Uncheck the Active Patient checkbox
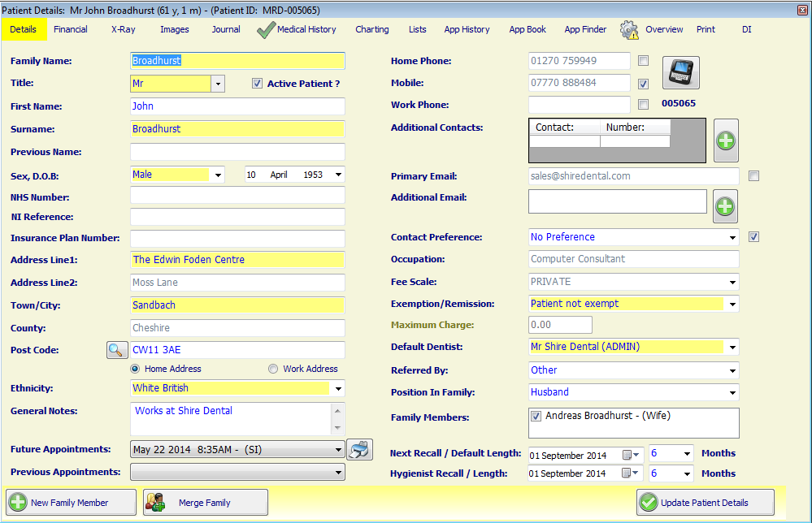812x523 pixels. pos(258,83)
